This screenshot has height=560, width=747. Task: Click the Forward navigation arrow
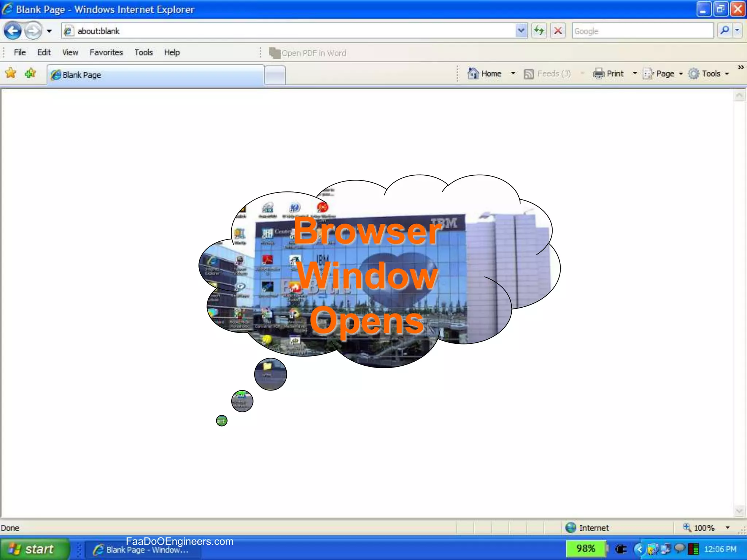[33, 31]
